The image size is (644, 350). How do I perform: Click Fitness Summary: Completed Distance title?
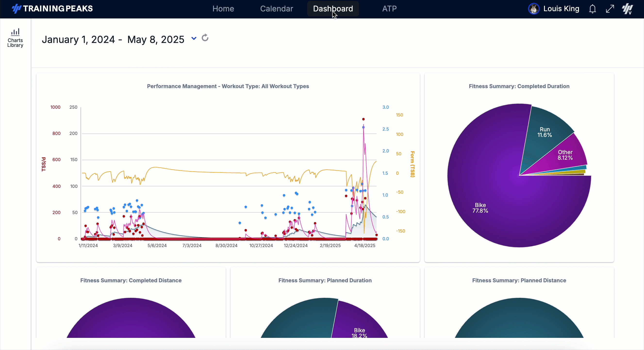(131, 280)
